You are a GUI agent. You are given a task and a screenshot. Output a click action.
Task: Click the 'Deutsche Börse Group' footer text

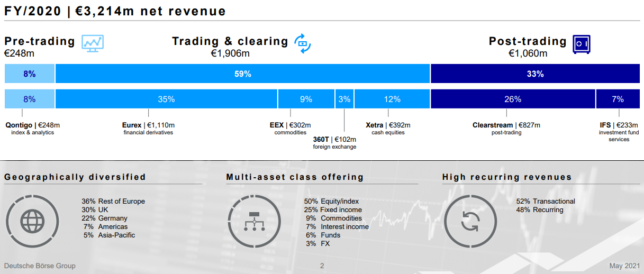[x=40, y=266]
